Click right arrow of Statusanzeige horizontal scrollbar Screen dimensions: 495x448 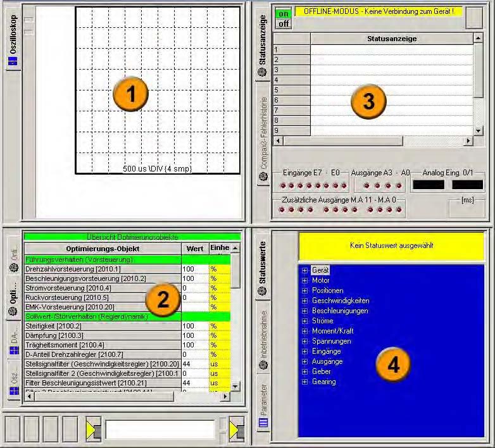(x=468, y=140)
